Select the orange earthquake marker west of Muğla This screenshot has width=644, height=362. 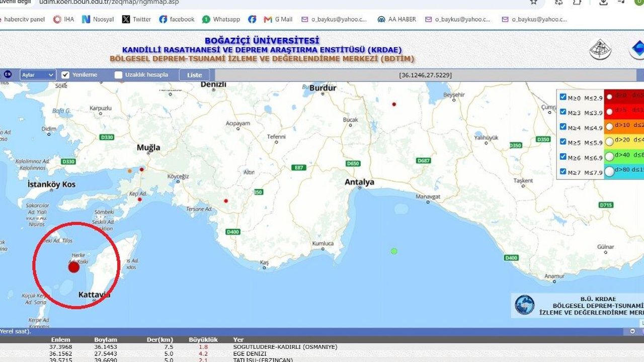tap(130, 171)
